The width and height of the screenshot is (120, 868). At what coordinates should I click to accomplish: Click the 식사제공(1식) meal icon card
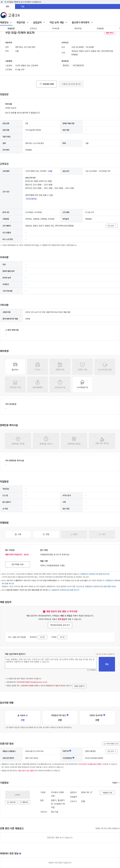pyautogui.click(x=82, y=385)
